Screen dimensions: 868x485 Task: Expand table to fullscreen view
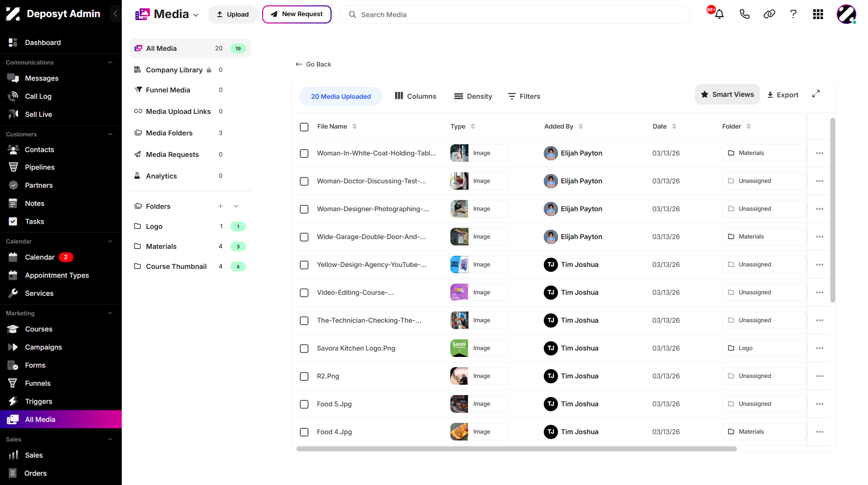pyautogui.click(x=816, y=94)
